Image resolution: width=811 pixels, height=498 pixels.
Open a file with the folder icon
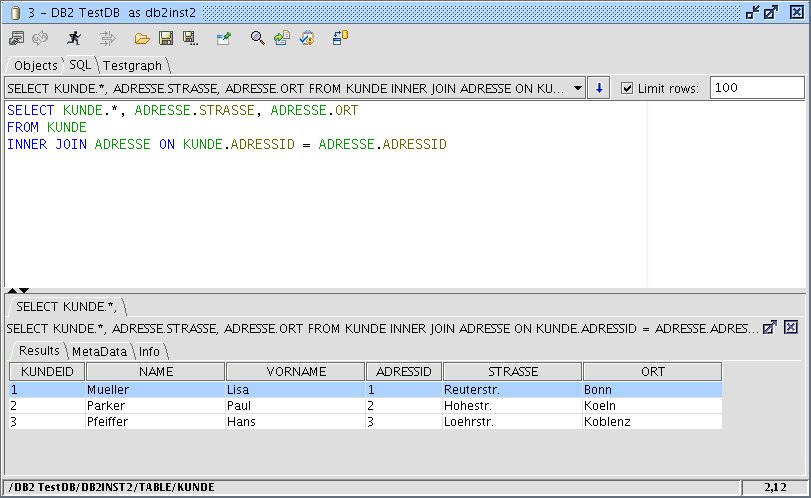(x=142, y=38)
